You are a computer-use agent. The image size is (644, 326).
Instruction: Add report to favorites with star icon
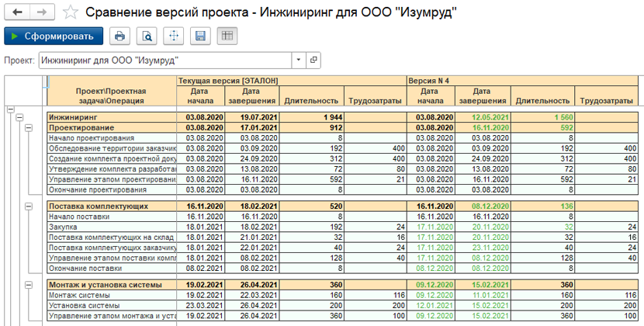pos(71,12)
